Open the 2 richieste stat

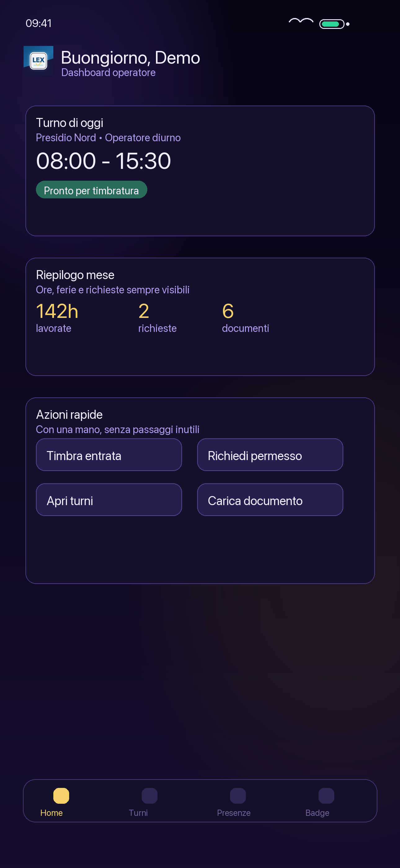[157, 317]
